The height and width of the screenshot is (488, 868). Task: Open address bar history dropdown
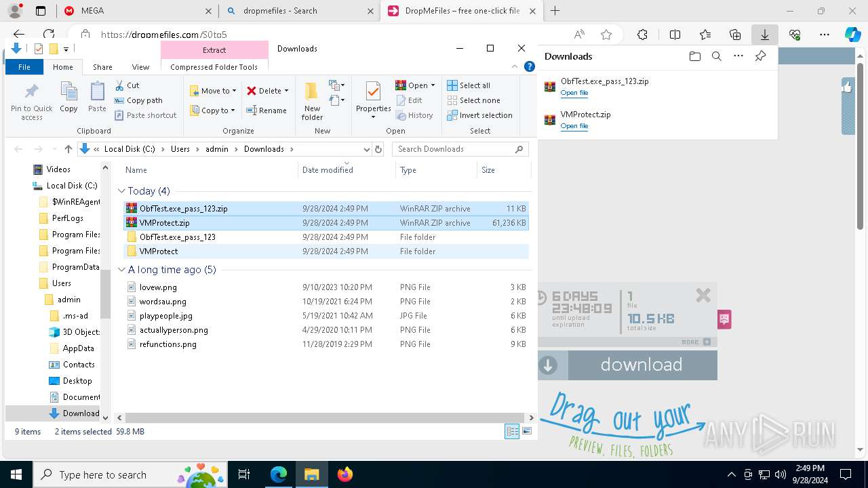click(x=366, y=149)
